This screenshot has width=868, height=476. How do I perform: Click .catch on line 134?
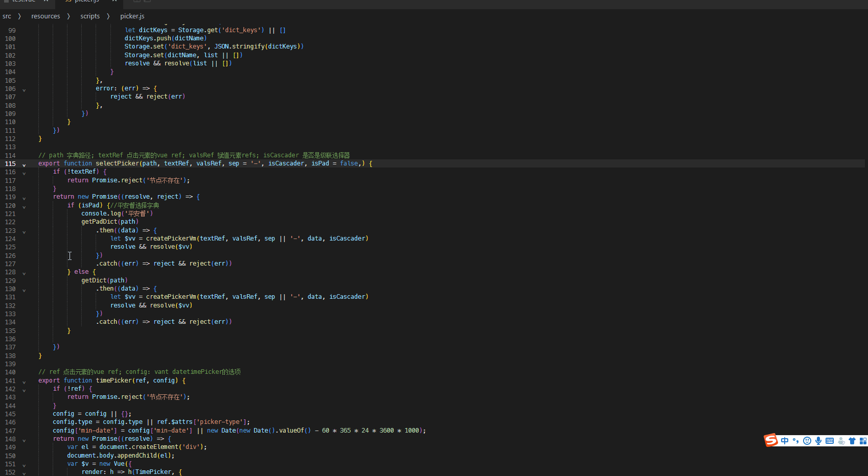(106, 322)
